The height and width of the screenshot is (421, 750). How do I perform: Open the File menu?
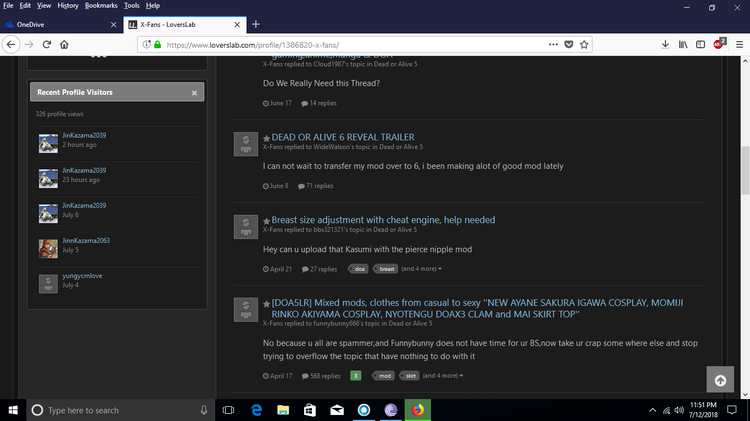pyautogui.click(x=8, y=6)
